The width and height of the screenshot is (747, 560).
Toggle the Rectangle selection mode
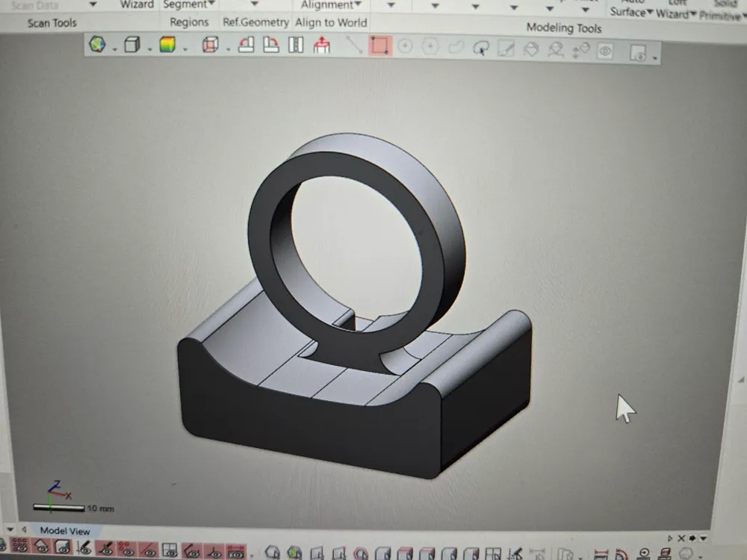click(379, 46)
